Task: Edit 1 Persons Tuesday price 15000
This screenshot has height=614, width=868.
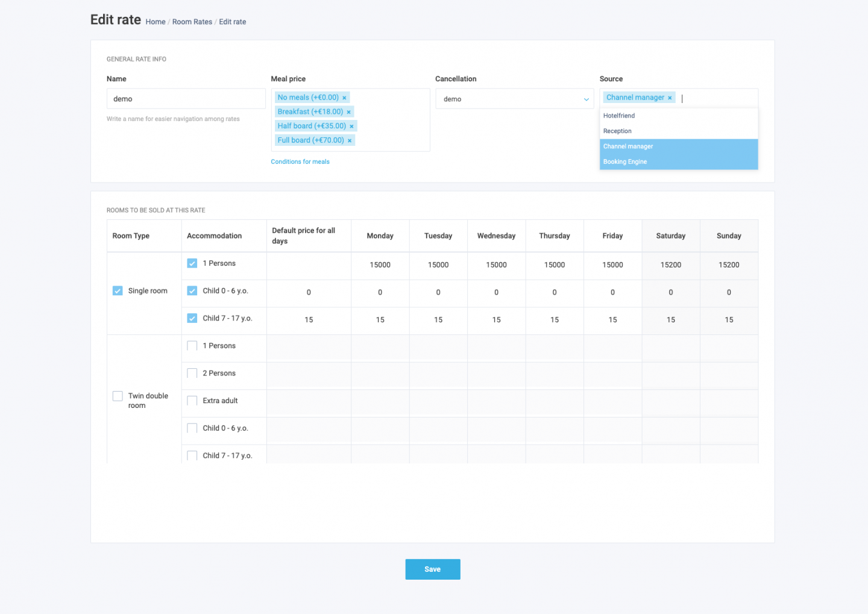Action: click(438, 266)
